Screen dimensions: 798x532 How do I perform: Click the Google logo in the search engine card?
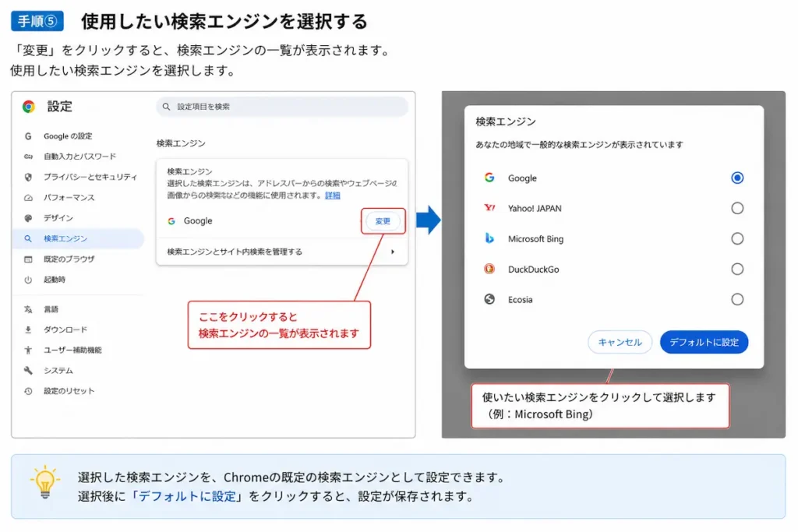click(x=171, y=221)
